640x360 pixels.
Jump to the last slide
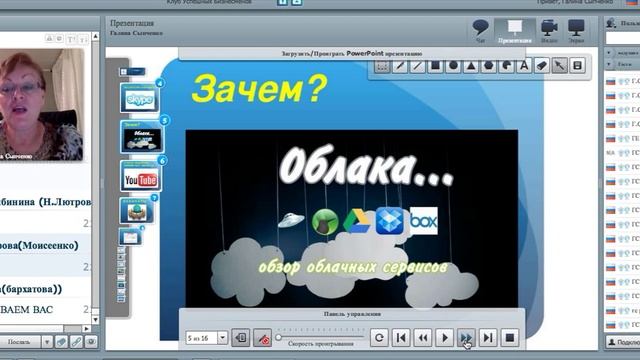point(488,338)
